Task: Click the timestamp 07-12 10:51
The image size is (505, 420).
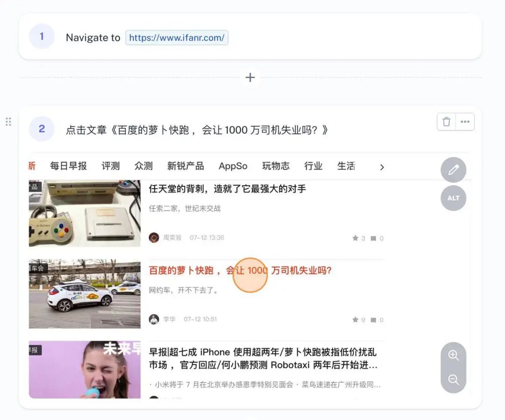Action: pos(200,319)
